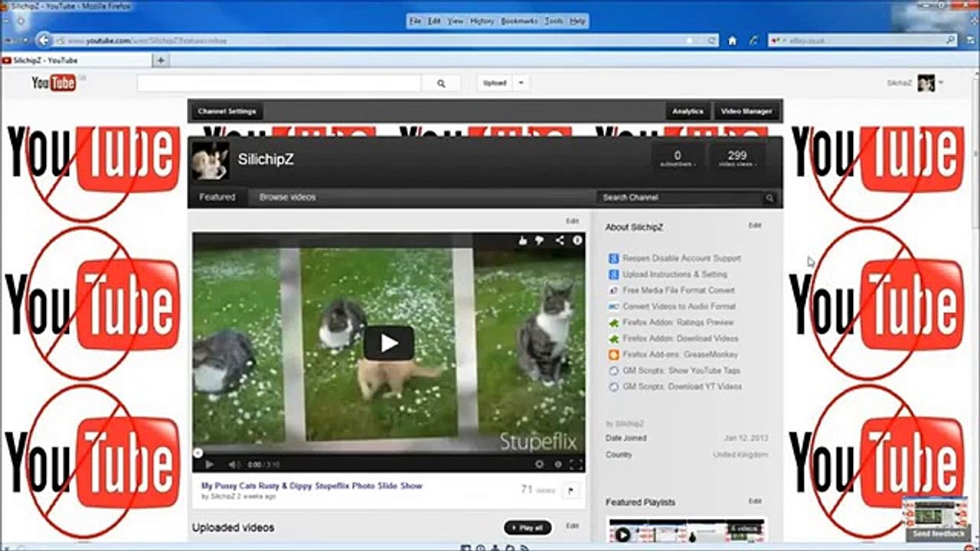This screenshot has width=980, height=551.
Task: Click the video progress bar
Action: click(388, 453)
